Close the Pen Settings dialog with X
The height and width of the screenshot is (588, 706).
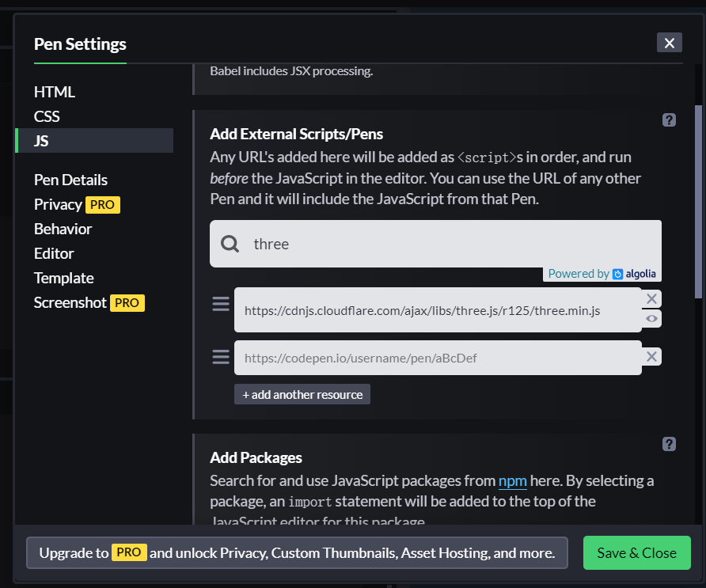pos(669,43)
